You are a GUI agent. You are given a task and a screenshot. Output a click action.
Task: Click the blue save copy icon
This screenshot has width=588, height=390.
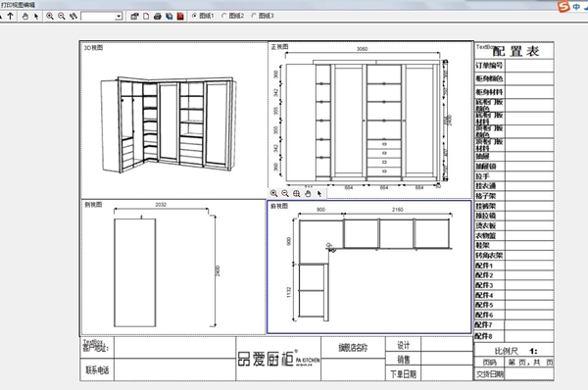tap(170, 16)
